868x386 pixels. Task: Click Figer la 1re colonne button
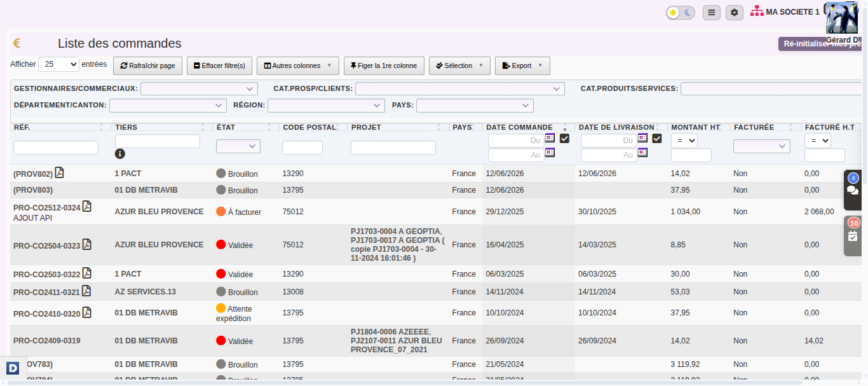tap(384, 65)
